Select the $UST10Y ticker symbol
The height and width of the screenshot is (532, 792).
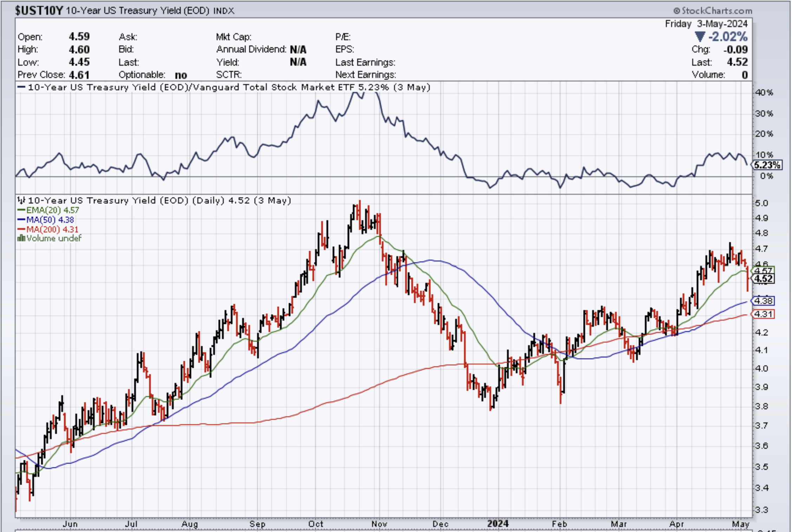pyautogui.click(x=39, y=11)
